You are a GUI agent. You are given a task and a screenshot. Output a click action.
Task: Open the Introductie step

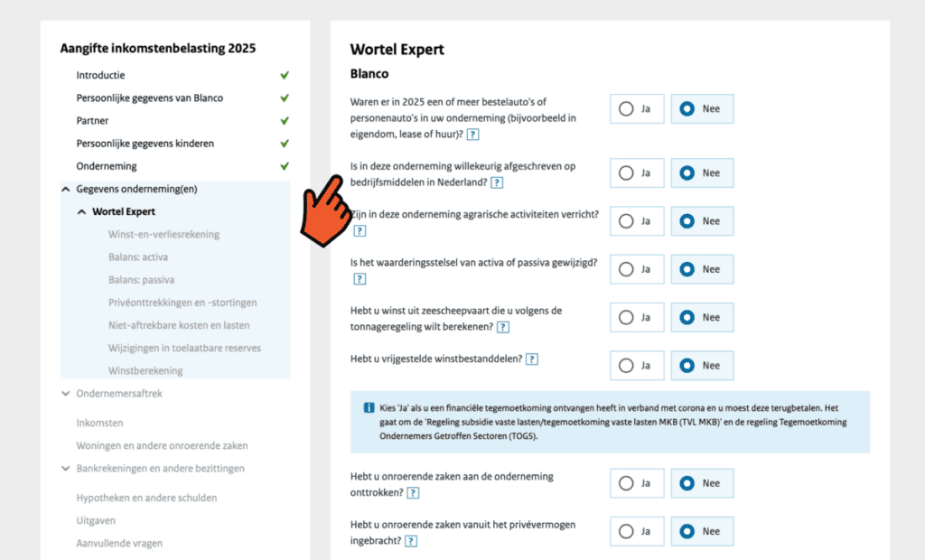tap(100, 76)
